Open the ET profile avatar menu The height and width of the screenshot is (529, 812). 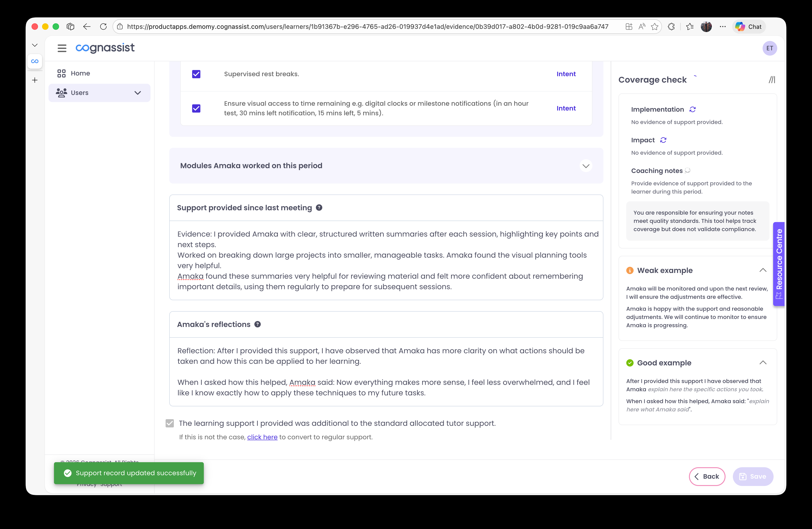(x=770, y=48)
